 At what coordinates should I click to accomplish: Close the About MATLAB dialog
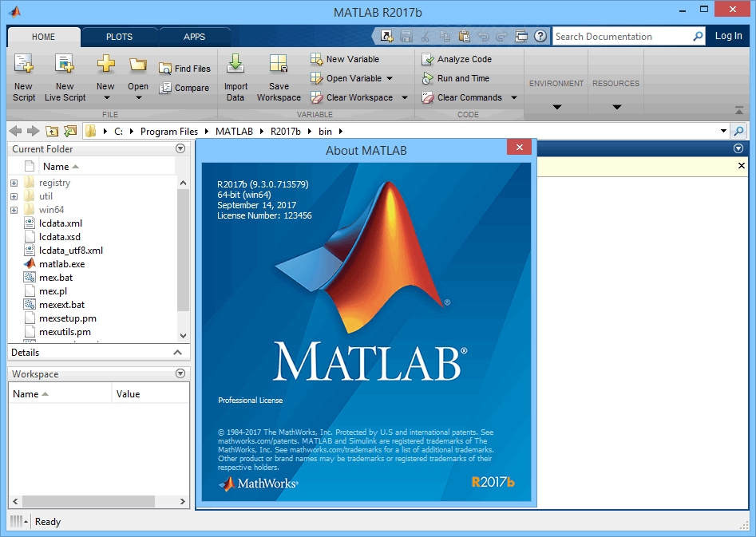519,148
